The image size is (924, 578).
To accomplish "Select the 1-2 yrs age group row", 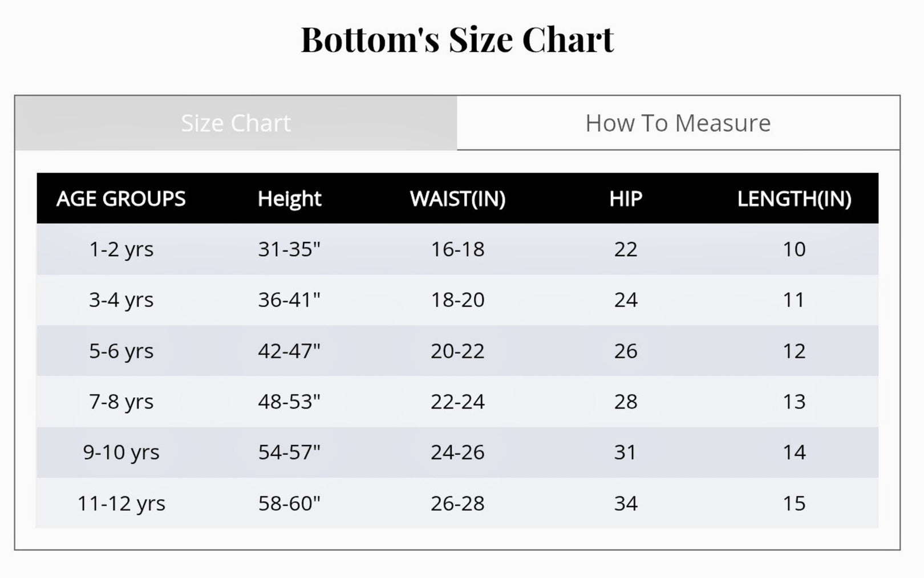I will (x=121, y=249).
